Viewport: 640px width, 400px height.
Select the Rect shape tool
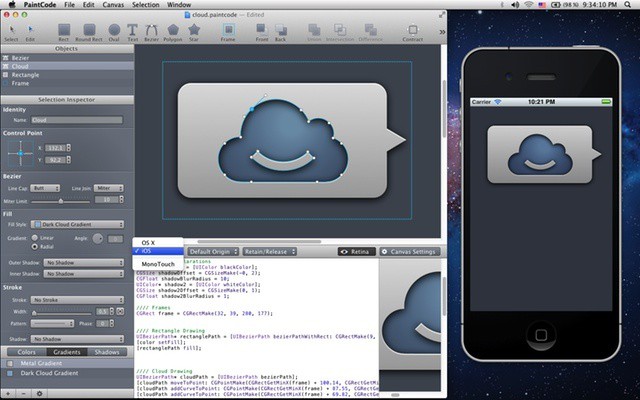coord(65,32)
